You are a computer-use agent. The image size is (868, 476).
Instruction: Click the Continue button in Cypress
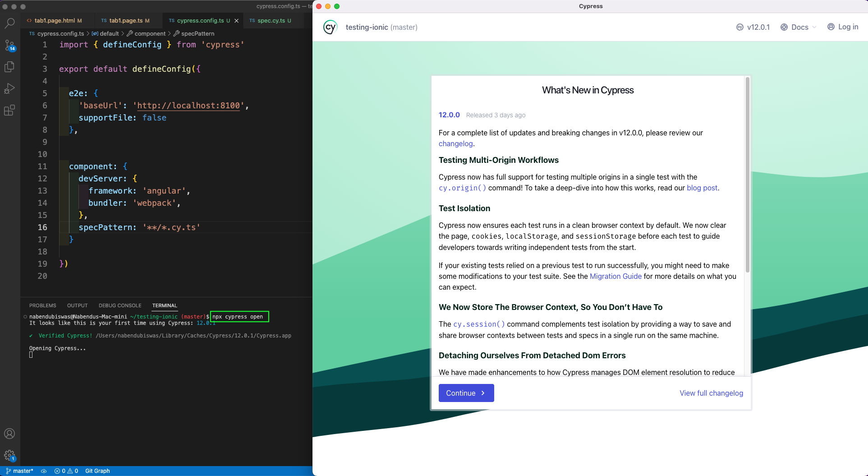(x=466, y=393)
